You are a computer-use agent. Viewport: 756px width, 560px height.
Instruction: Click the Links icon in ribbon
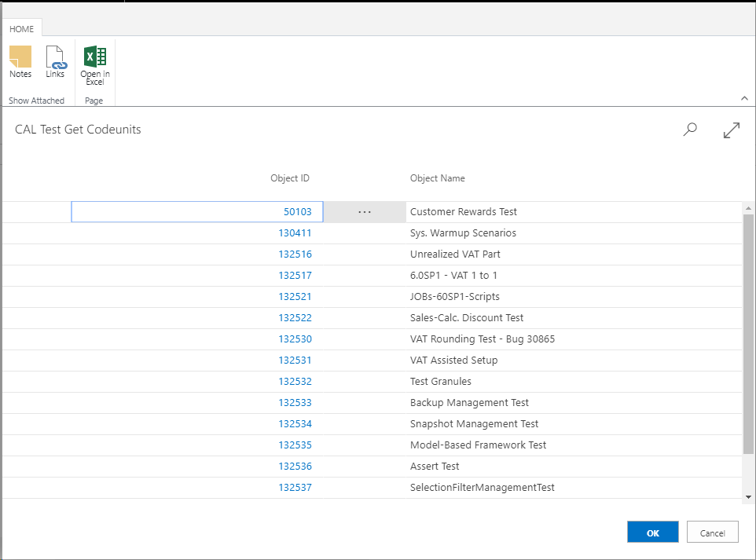click(55, 62)
